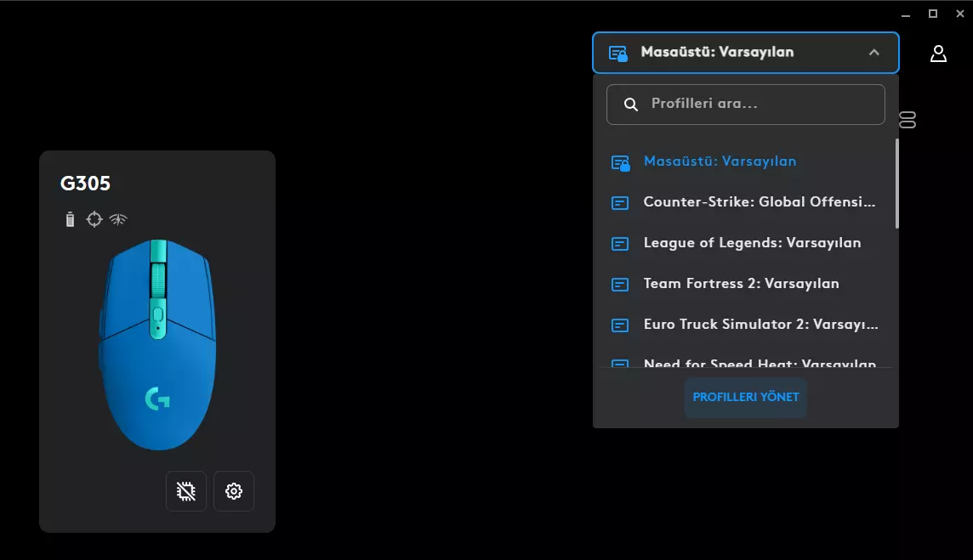Click profile icon next to Counter-Strike entry
The height and width of the screenshot is (560, 973).
point(620,203)
